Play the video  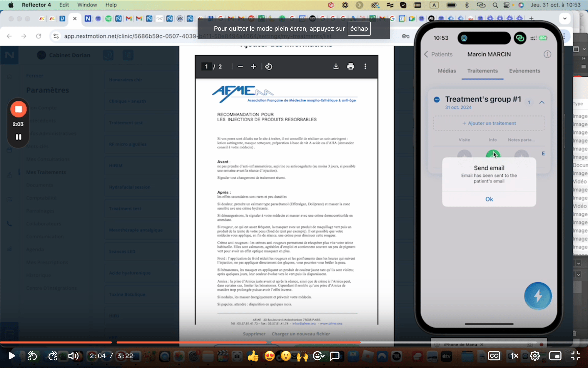(12, 356)
